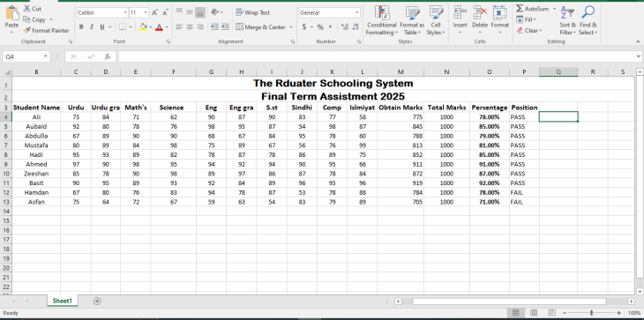Align text left
The width and height of the screenshot is (644, 320).
pos(179,27)
